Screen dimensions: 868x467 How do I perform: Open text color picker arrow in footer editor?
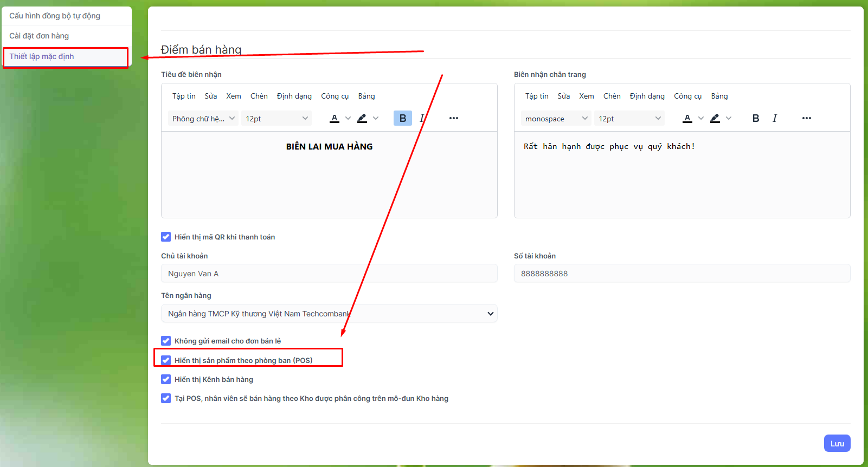(x=701, y=118)
